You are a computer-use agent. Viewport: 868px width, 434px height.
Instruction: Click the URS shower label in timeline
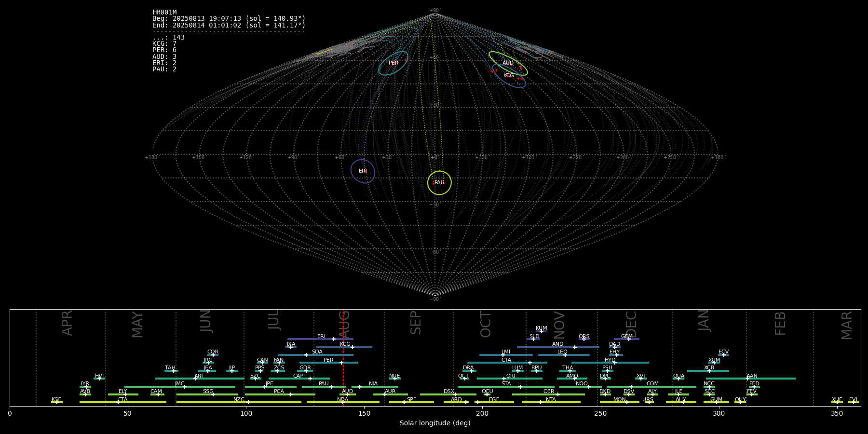click(x=648, y=400)
